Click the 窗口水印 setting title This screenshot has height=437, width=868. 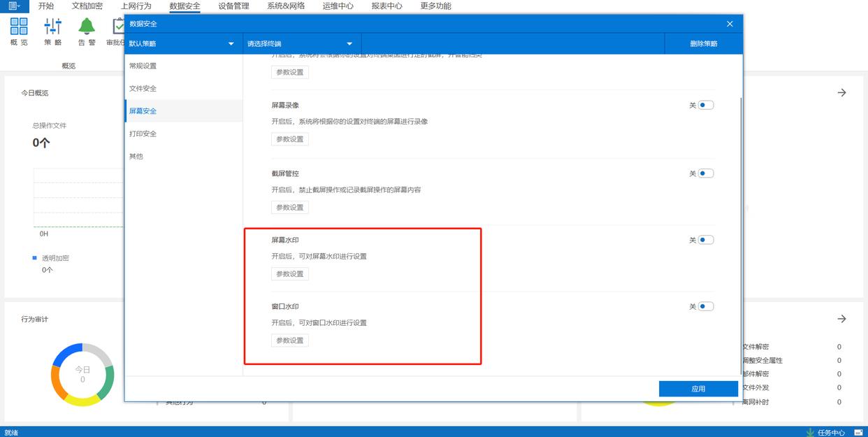click(285, 306)
